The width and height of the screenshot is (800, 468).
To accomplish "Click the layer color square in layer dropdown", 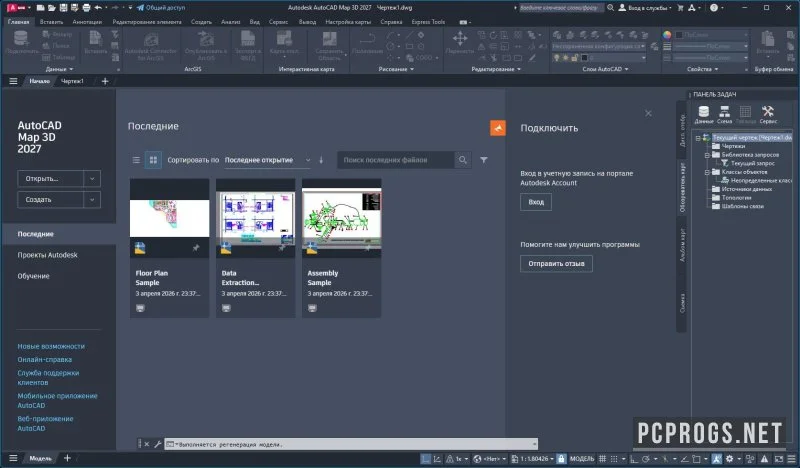I will (x=585, y=58).
